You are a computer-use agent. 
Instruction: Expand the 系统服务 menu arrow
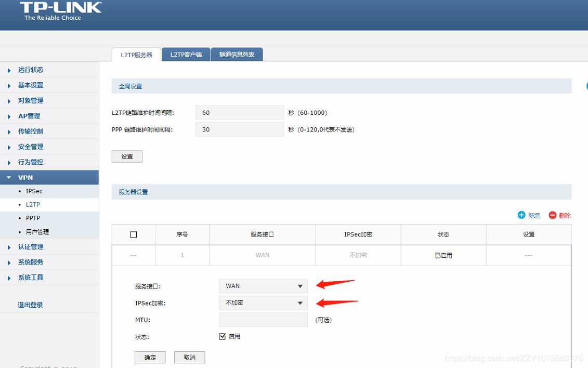click(9, 262)
